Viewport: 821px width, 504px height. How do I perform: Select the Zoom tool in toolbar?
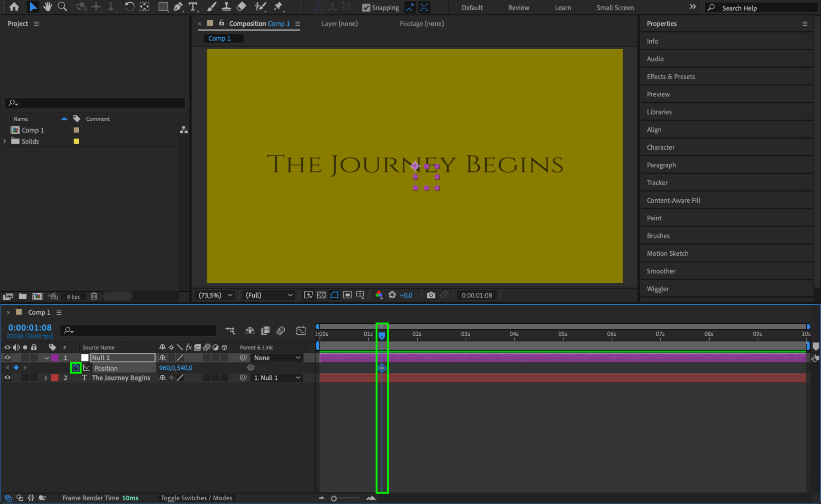[x=62, y=7]
